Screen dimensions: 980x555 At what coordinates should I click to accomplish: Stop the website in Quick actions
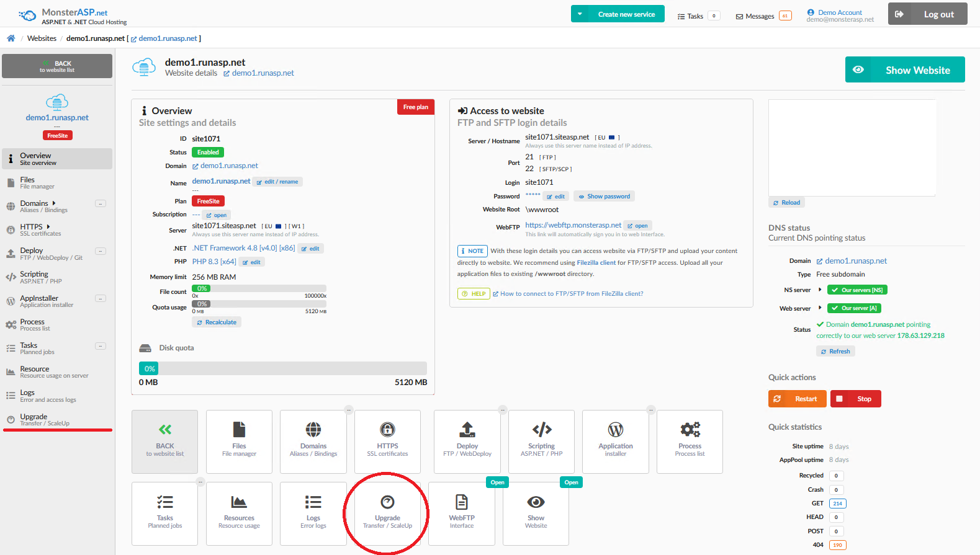pyautogui.click(x=856, y=399)
